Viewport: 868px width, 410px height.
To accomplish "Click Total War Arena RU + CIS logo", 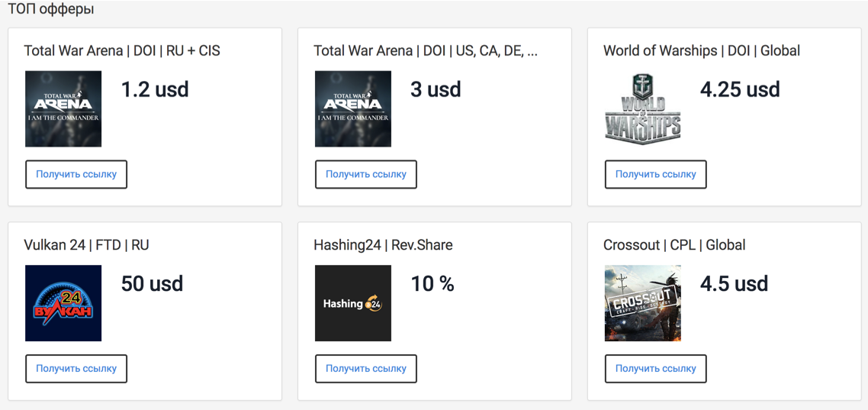I will click(x=63, y=109).
